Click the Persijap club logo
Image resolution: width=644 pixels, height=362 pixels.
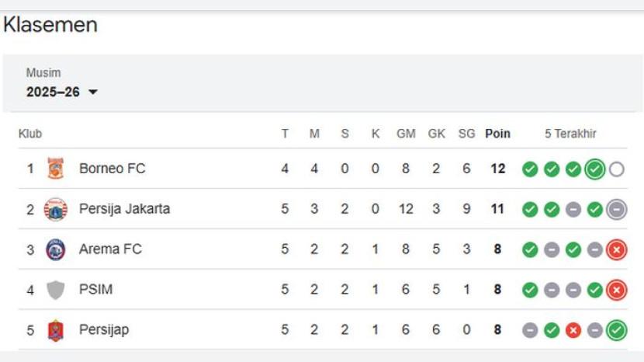[55, 330]
